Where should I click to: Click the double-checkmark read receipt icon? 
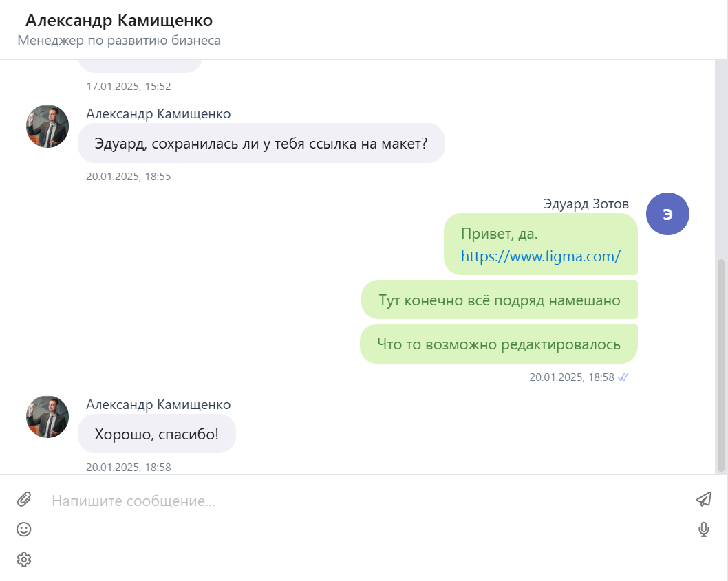623,377
